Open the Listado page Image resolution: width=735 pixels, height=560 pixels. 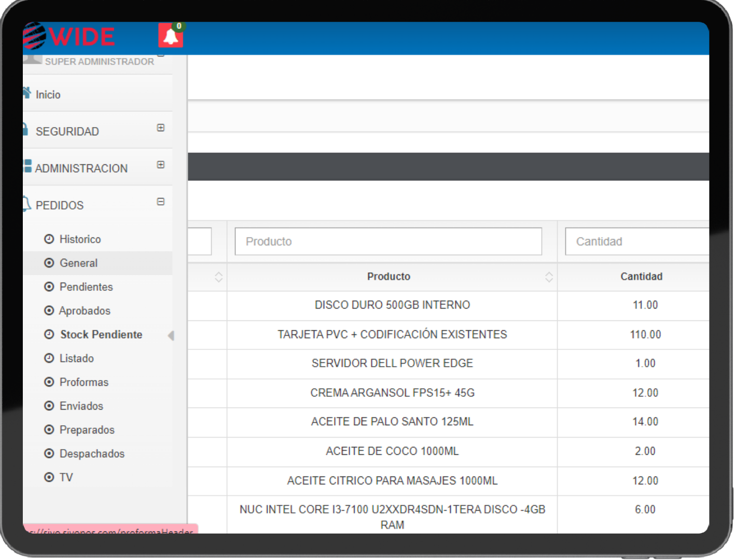pyautogui.click(x=76, y=358)
